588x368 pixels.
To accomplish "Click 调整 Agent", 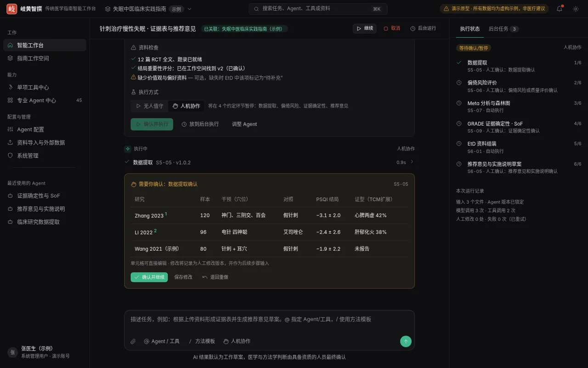I will pyautogui.click(x=244, y=124).
